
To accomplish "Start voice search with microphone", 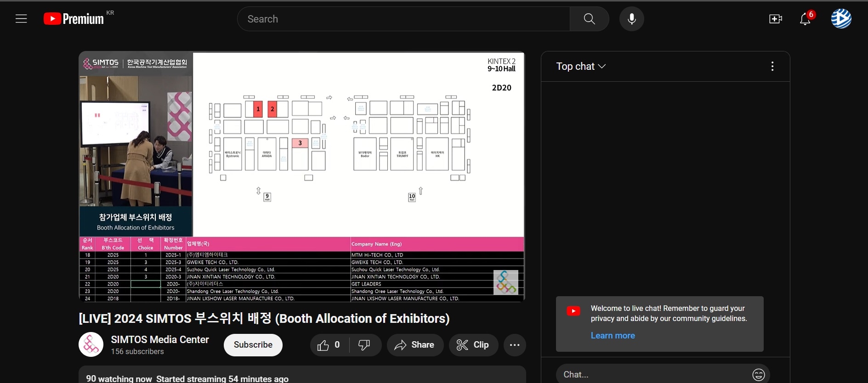I will click(632, 19).
